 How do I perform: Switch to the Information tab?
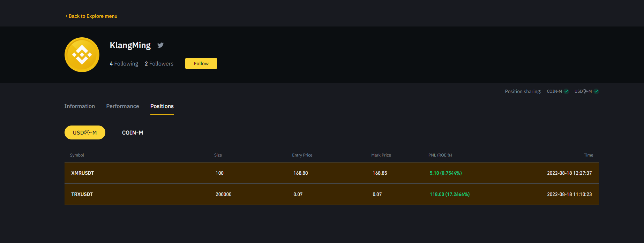click(80, 106)
